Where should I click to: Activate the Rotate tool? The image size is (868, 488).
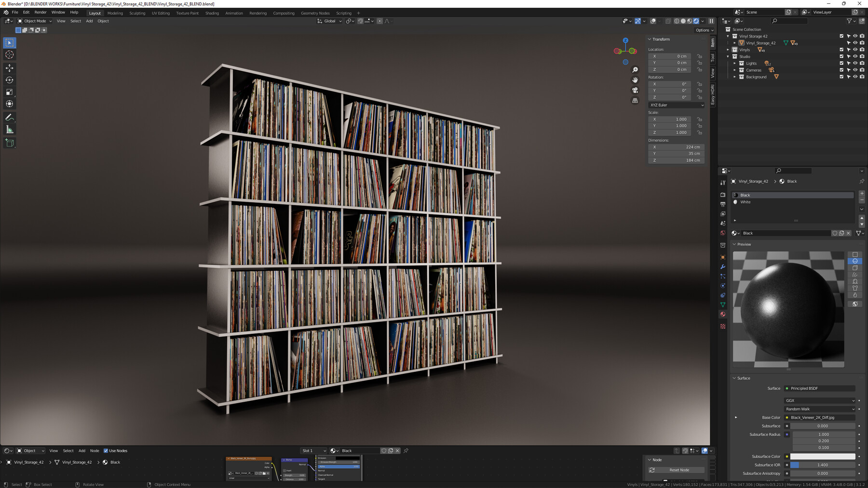(9, 80)
